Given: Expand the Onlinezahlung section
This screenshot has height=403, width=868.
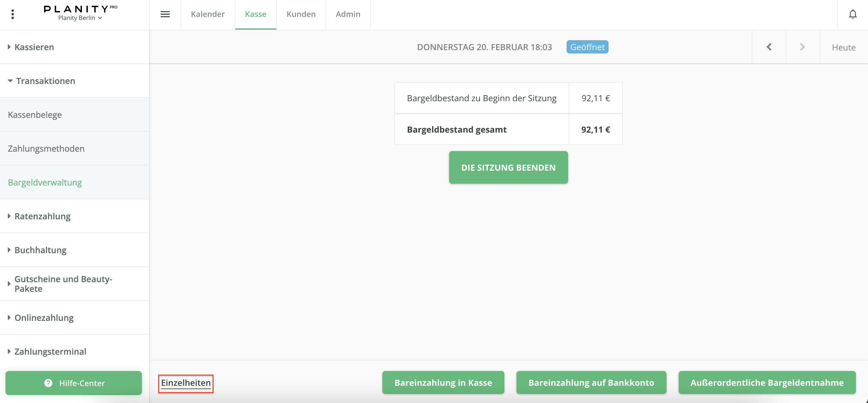Looking at the screenshot, I should click(44, 318).
